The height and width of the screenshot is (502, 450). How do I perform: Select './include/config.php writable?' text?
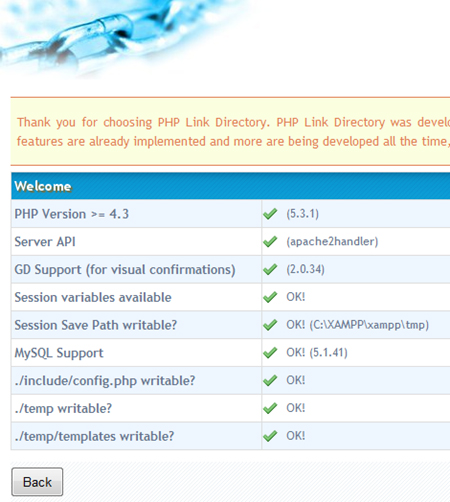pyautogui.click(x=105, y=381)
